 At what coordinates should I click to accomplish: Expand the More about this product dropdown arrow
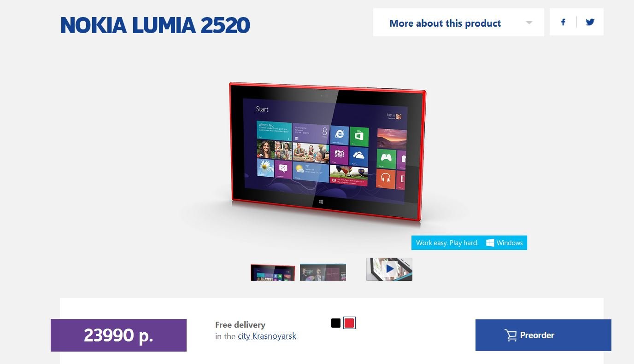pyautogui.click(x=529, y=23)
